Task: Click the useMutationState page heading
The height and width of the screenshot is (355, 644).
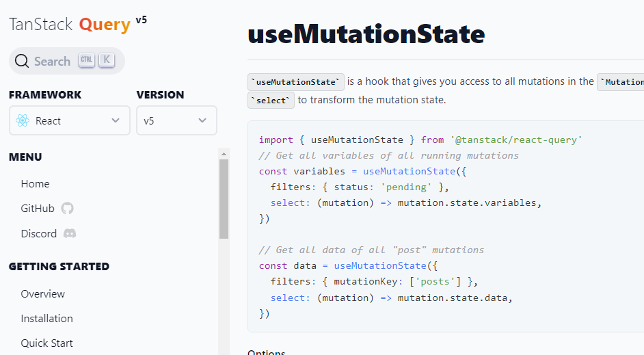Action: pyautogui.click(x=366, y=34)
